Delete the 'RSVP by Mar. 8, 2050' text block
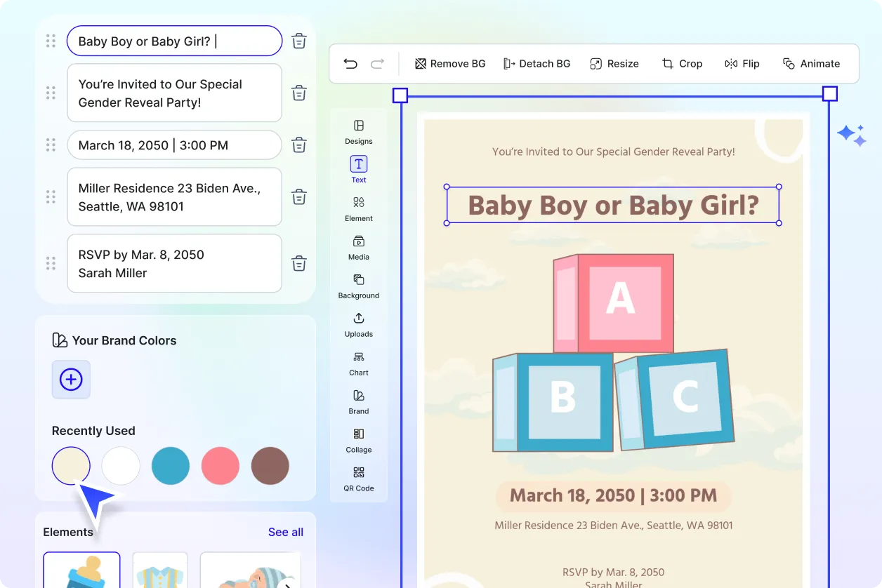Screen dimensions: 882x588 pos(298,263)
